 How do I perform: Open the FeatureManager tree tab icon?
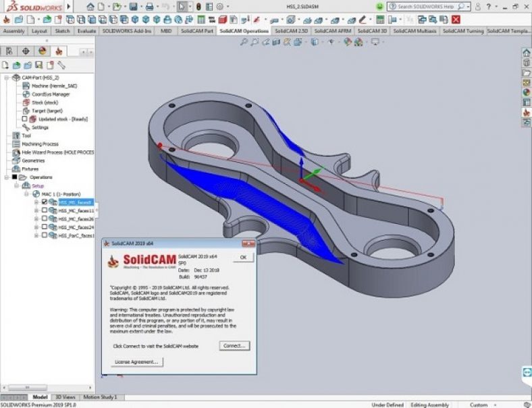click(9, 51)
